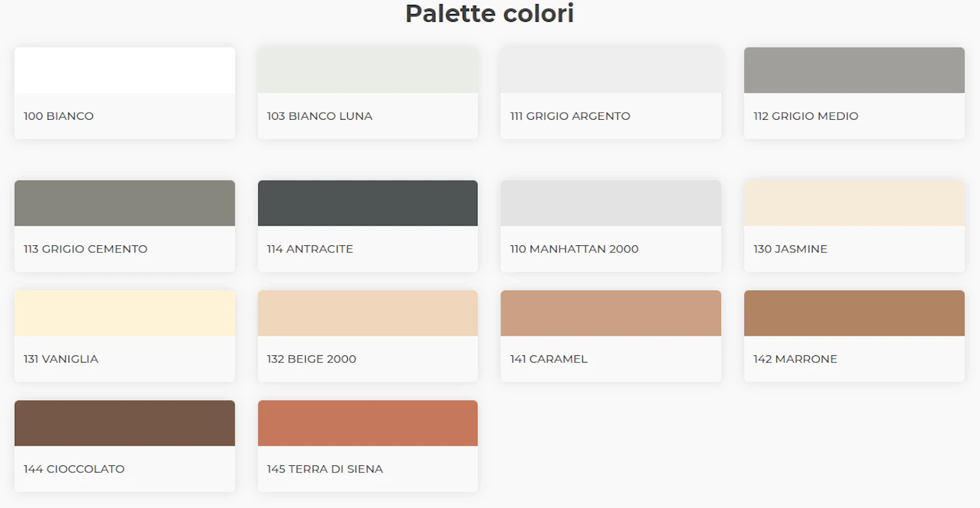Click the 100 BIANCO label text
Viewport: 980px width, 508px height.
tap(59, 116)
